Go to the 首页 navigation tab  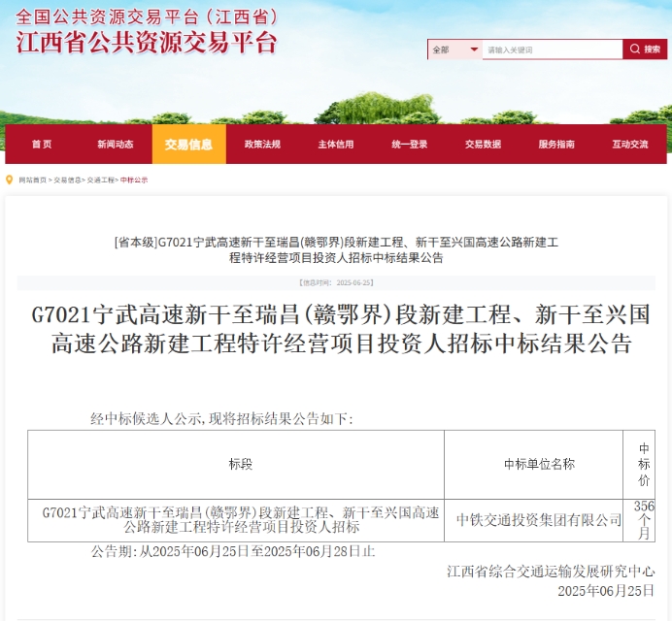pos(42,145)
